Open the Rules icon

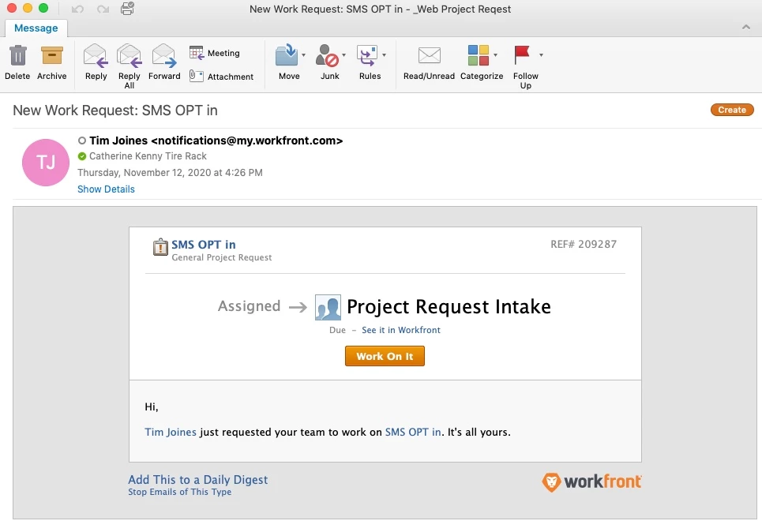click(x=367, y=55)
